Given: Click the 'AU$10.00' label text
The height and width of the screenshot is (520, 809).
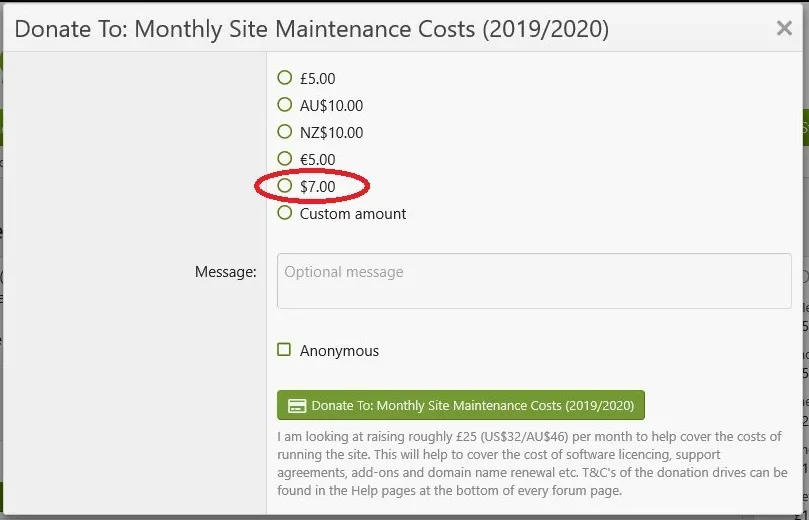Looking at the screenshot, I should point(331,105).
